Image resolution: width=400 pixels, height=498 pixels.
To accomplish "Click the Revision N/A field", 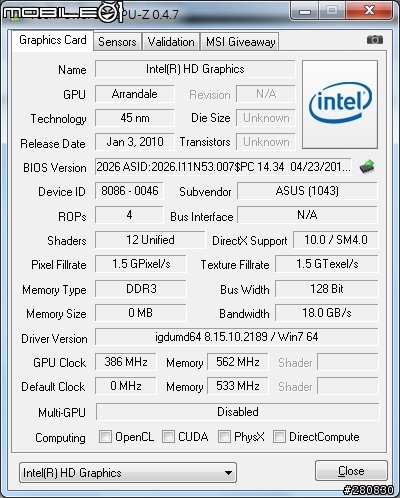I will point(266,94).
